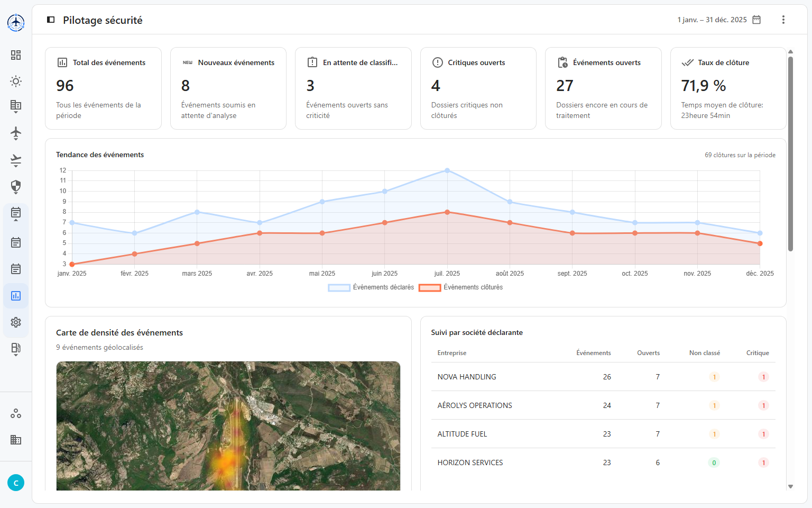This screenshot has width=812, height=508.
Task: Select the active bar chart sidebar item
Action: click(x=16, y=296)
